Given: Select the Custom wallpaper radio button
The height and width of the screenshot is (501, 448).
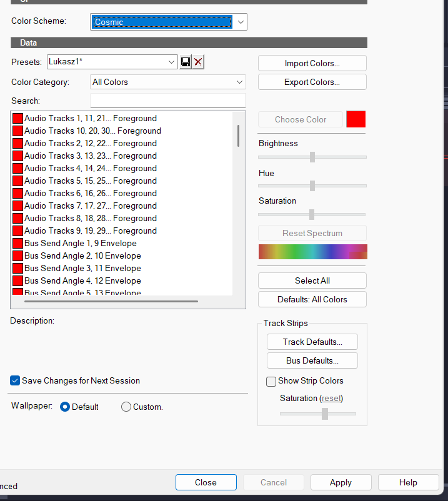Looking at the screenshot, I should click(x=126, y=407).
